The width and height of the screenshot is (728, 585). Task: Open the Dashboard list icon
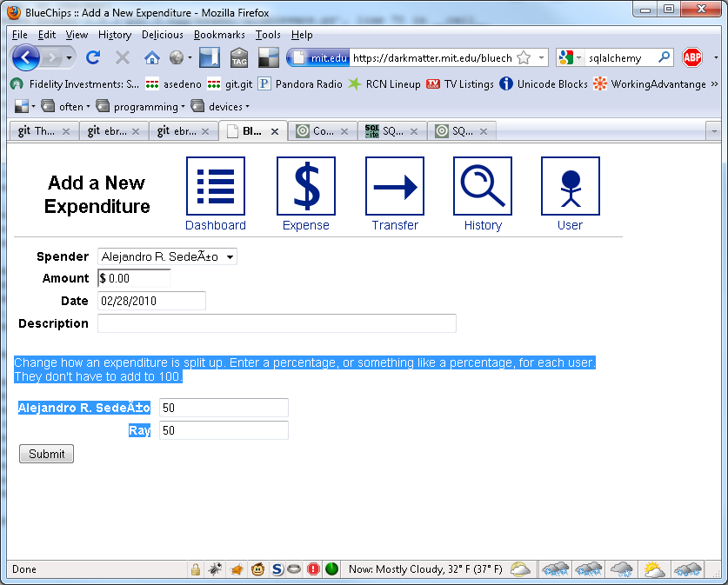[216, 186]
